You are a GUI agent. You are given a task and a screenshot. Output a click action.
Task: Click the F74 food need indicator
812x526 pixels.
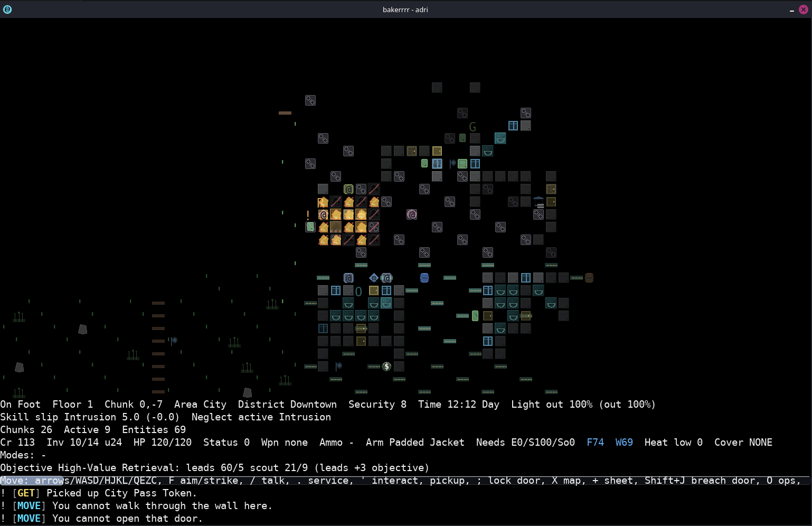click(595, 443)
